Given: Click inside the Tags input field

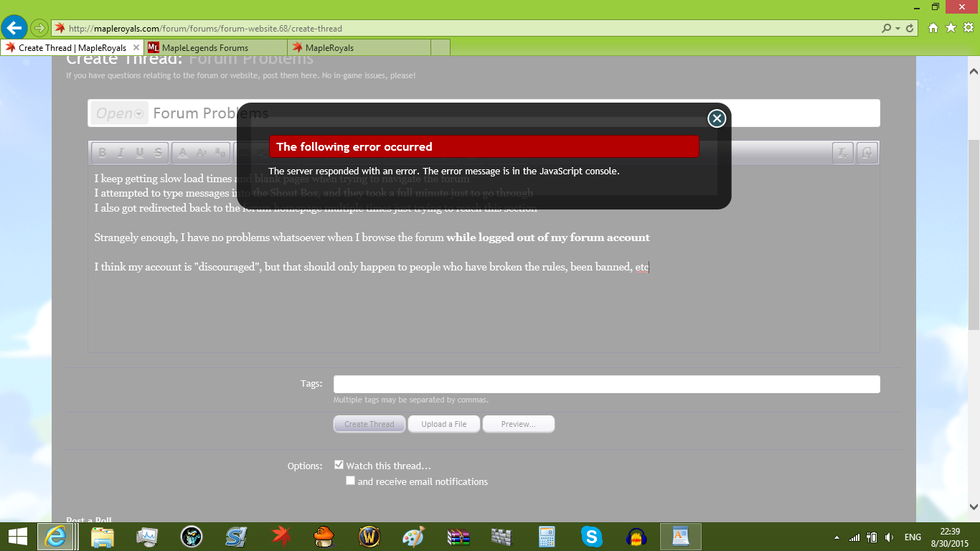Looking at the screenshot, I should tap(607, 384).
